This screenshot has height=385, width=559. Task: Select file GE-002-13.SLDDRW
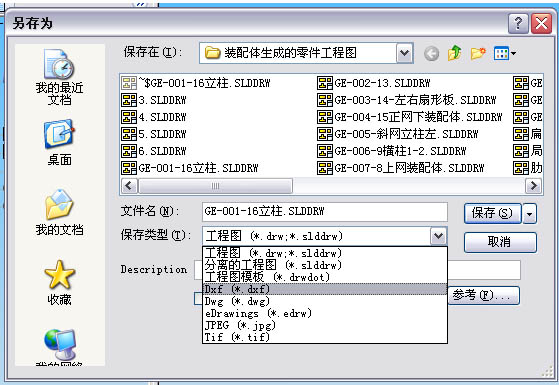(x=374, y=83)
